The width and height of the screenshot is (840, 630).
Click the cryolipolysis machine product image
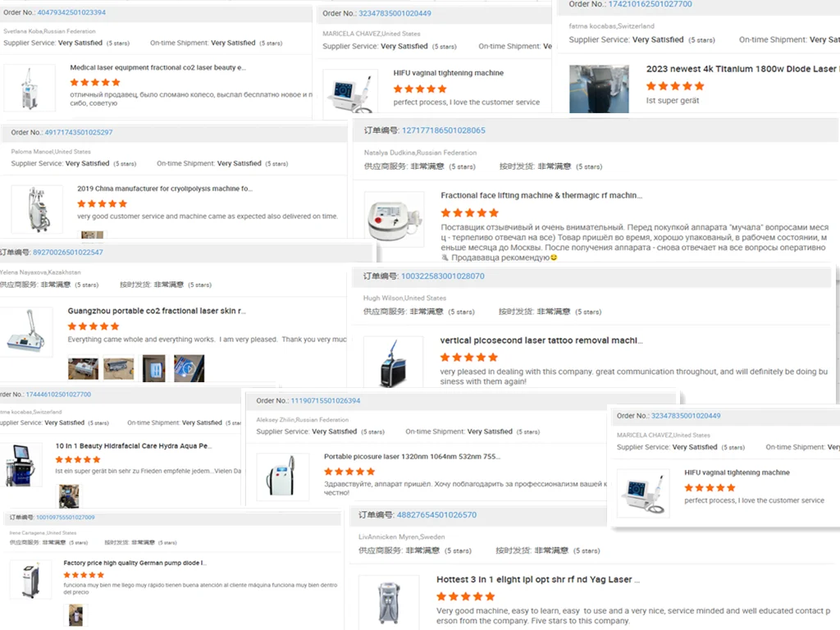click(x=37, y=209)
